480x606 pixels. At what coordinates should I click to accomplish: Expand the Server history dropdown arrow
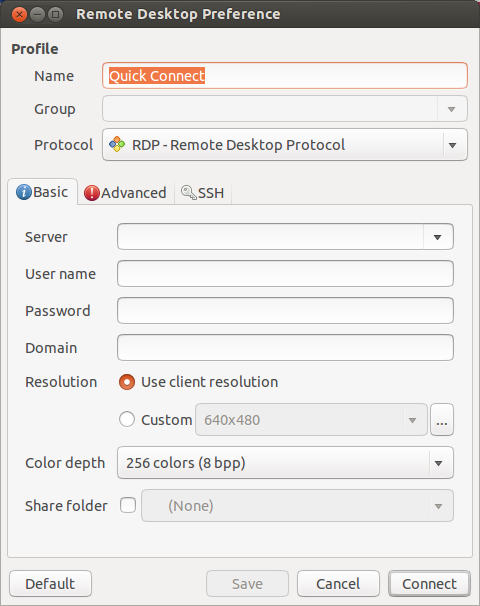[437, 237]
